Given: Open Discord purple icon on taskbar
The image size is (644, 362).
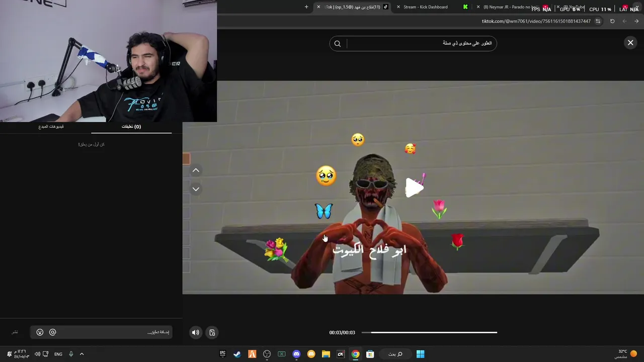Looking at the screenshot, I should point(296,354).
